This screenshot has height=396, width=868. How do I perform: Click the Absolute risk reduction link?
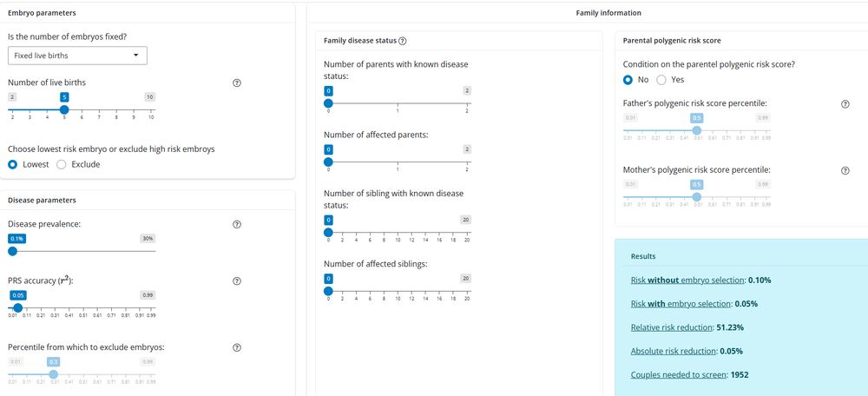pyautogui.click(x=673, y=351)
